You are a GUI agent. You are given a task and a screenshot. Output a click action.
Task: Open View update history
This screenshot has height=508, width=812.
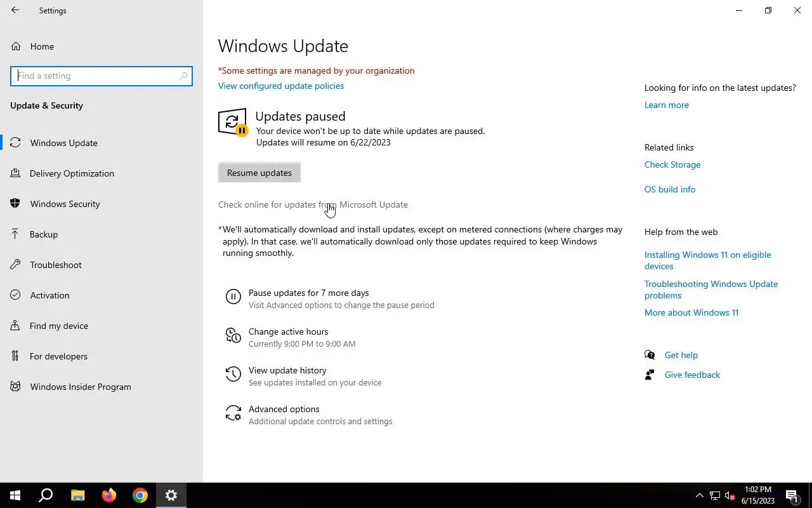[x=287, y=370]
